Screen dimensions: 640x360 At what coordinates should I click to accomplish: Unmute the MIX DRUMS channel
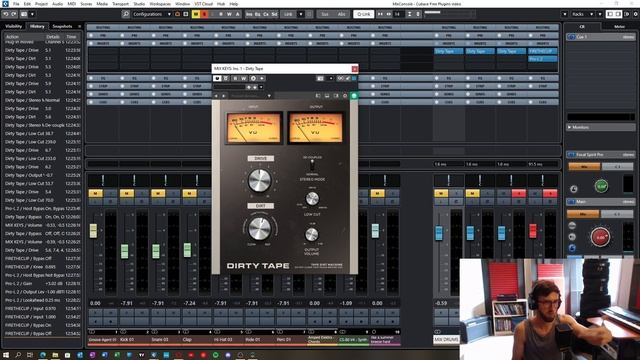[x=441, y=193]
